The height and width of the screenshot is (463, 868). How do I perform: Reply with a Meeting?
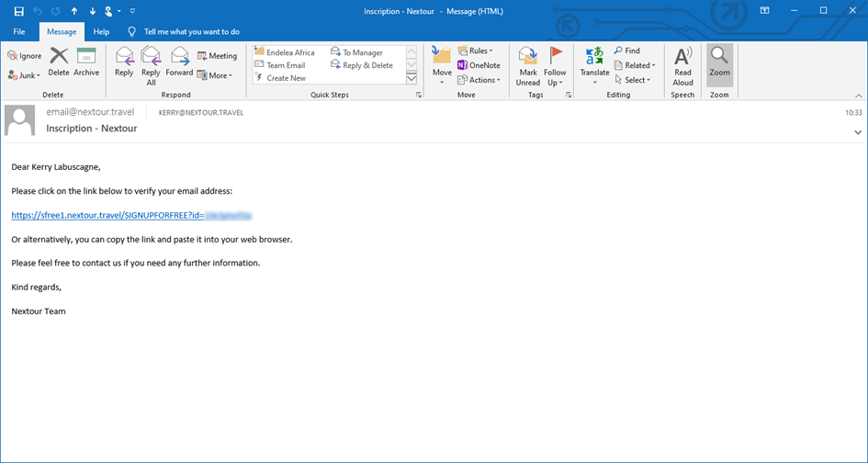(x=217, y=56)
